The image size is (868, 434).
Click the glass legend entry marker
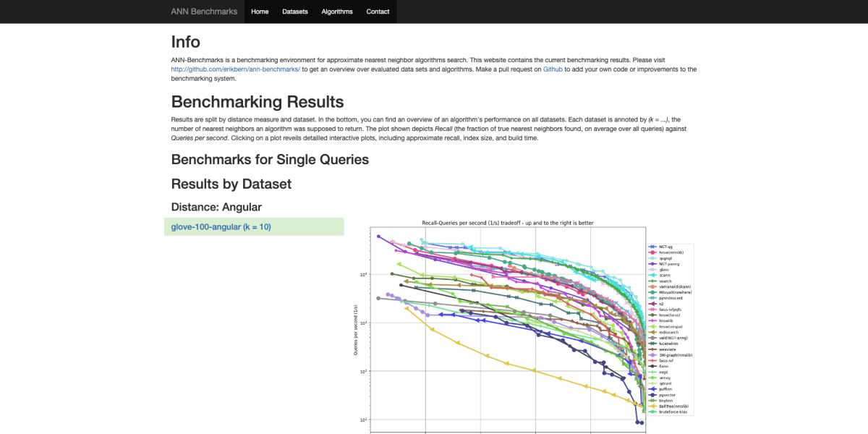click(652, 269)
